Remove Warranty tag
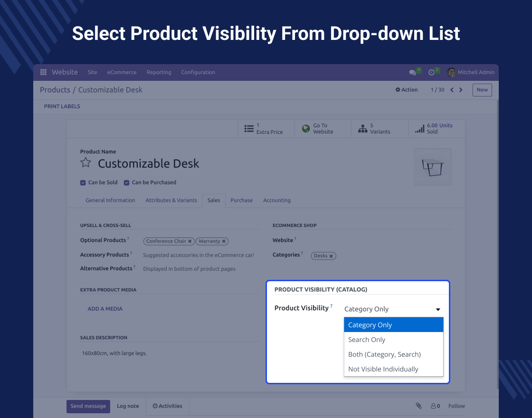This screenshot has height=418, width=532. pos(224,241)
